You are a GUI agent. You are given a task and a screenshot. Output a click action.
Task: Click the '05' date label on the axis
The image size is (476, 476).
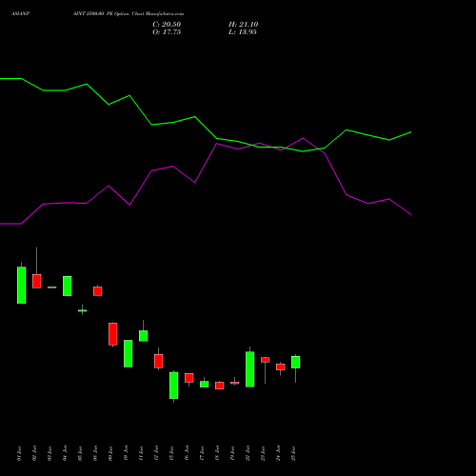[x=80, y=453]
